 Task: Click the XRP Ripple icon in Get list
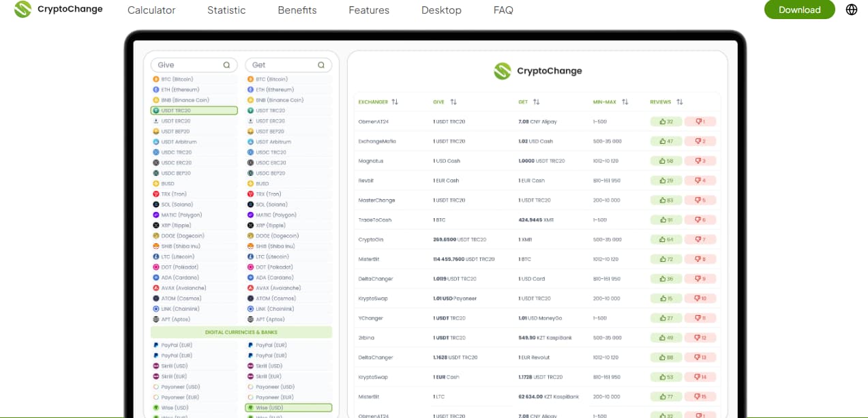[x=251, y=226]
